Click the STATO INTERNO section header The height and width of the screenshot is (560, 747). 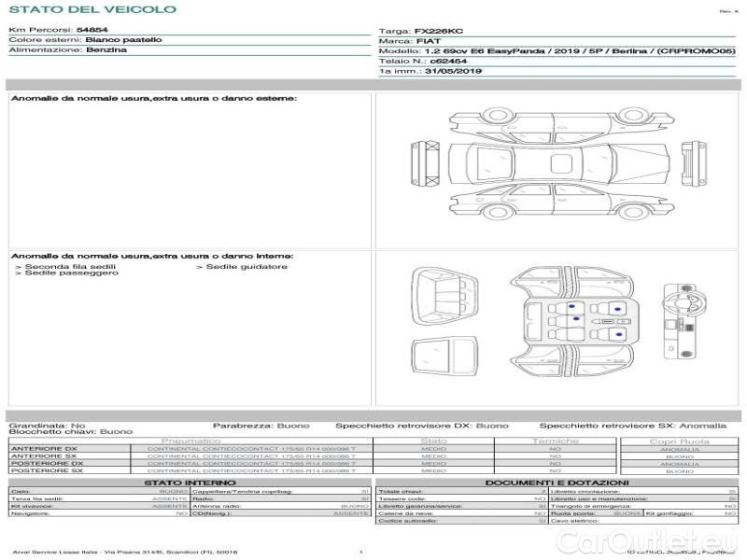click(x=190, y=483)
